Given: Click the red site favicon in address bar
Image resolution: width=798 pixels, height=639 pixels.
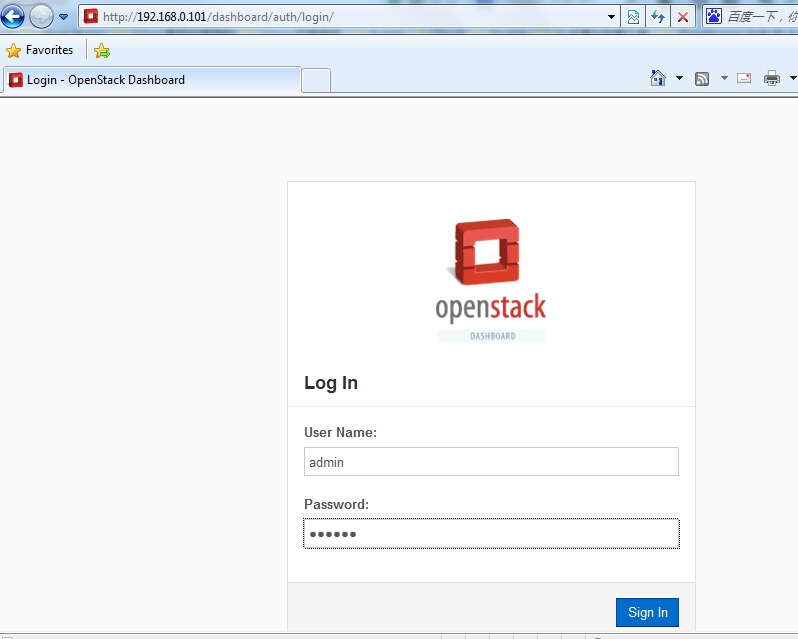Looking at the screenshot, I should click(91, 16).
